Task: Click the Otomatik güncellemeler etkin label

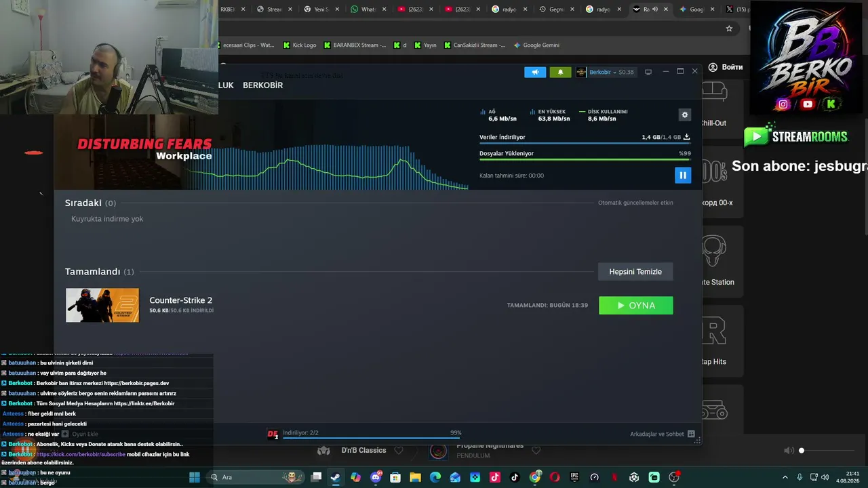Action: coord(635,203)
